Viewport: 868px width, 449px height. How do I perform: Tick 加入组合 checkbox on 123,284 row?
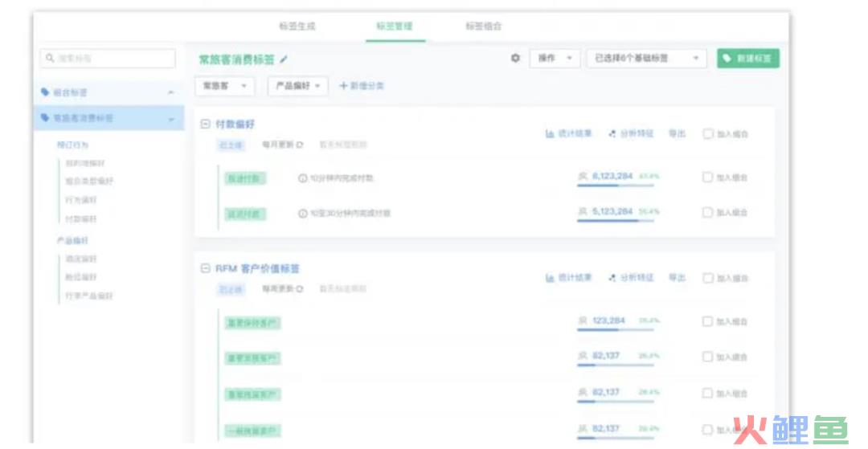[707, 321]
